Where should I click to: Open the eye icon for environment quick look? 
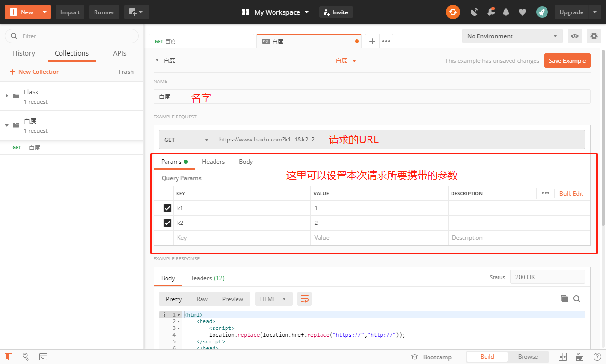tap(574, 35)
